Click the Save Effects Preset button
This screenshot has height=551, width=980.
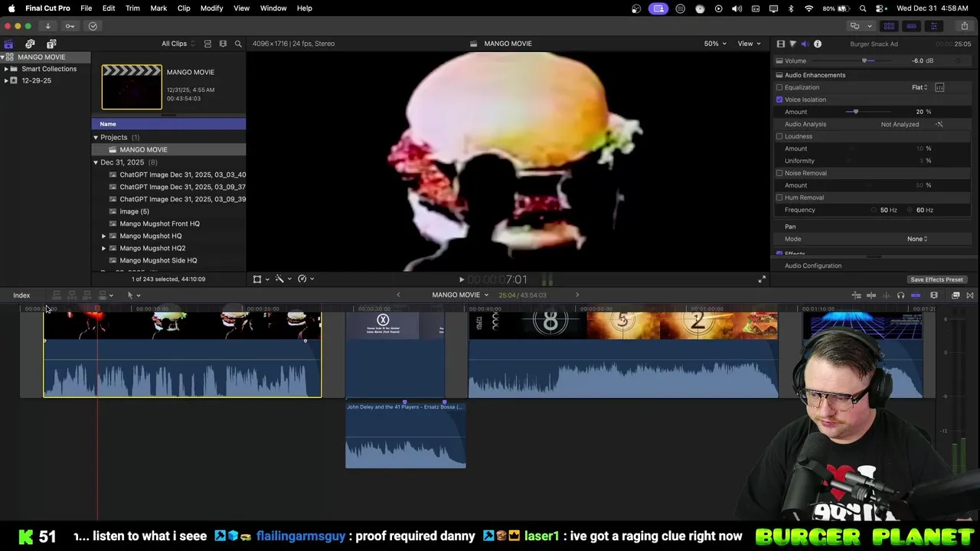[x=936, y=280]
